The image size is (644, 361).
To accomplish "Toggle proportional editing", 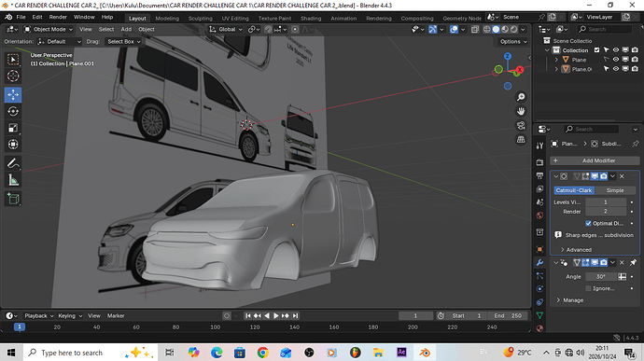I will (x=295, y=30).
